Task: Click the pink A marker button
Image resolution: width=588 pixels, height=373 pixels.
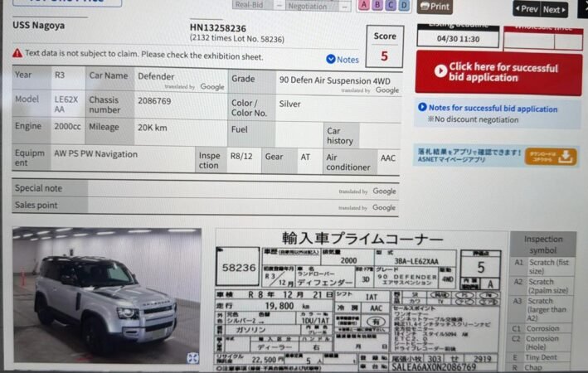Action: (x=363, y=5)
